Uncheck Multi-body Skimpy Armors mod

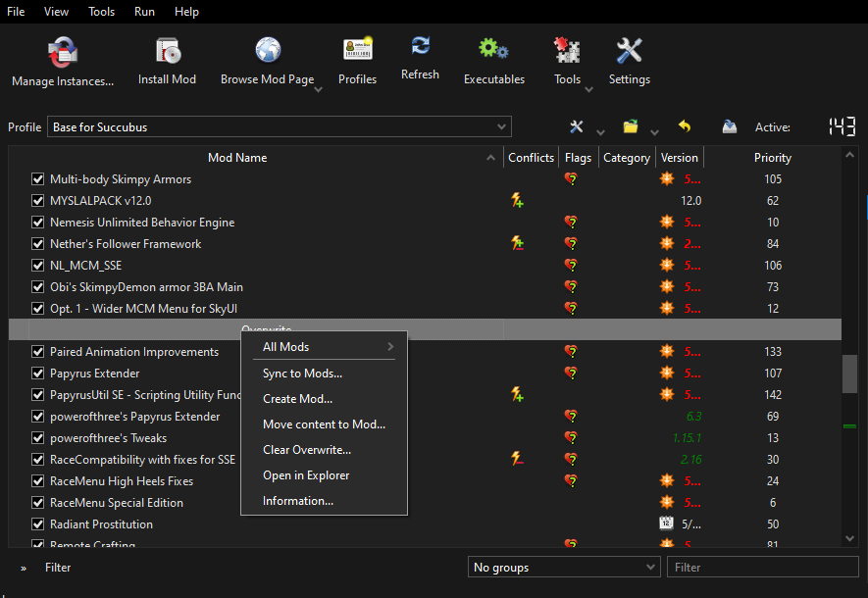point(37,179)
